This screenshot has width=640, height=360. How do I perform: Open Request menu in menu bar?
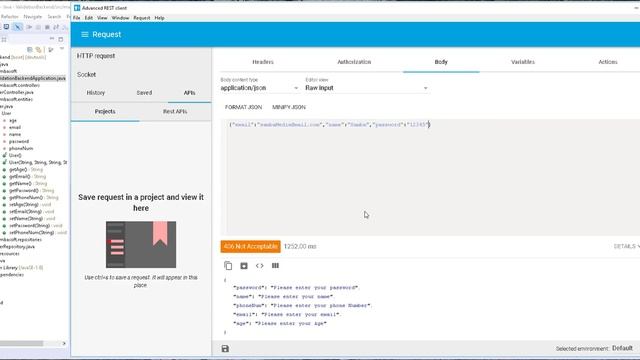[142, 18]
